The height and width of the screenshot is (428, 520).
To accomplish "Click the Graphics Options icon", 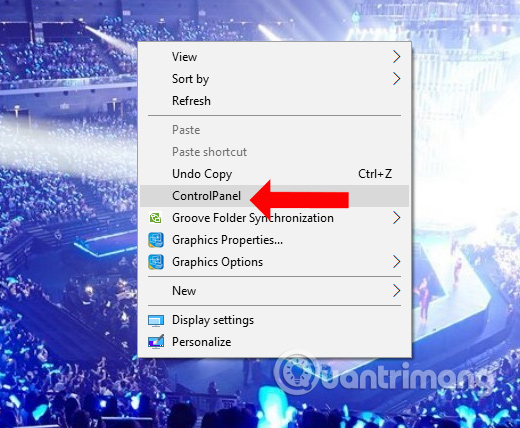I will point(156,262).
